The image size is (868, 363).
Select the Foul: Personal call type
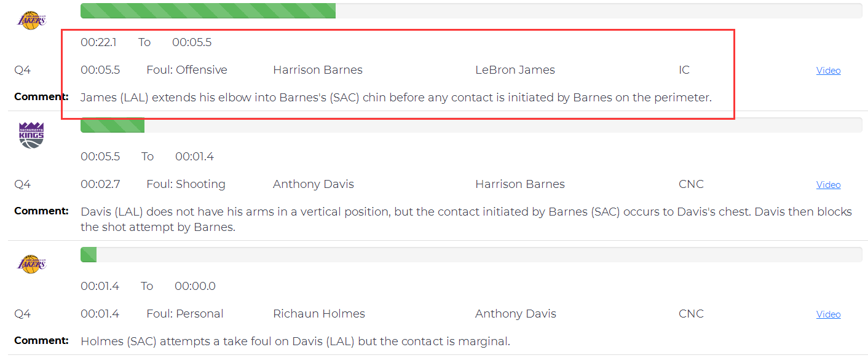(x=185, y=314)
